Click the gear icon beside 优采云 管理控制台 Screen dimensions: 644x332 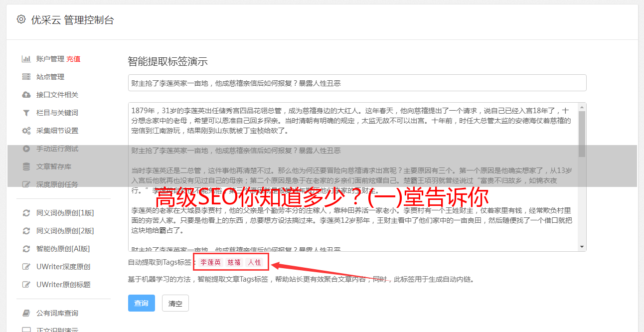(x=21, y=19)
